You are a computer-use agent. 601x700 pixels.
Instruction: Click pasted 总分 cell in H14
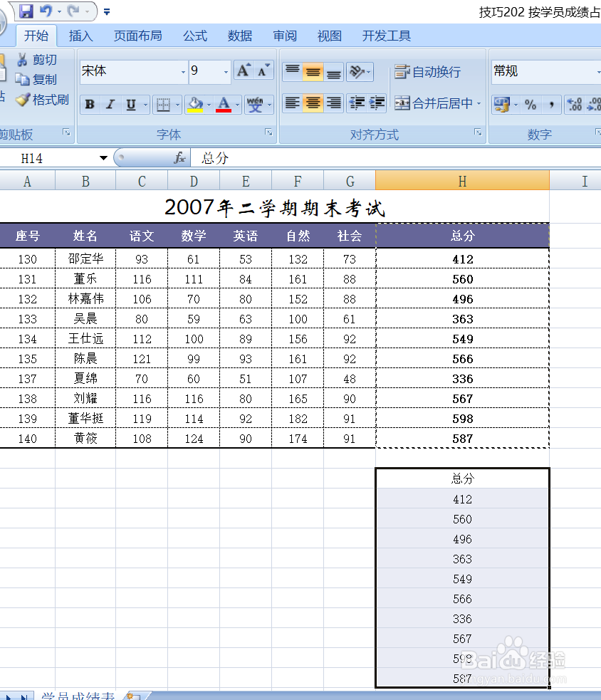[462, 479]
